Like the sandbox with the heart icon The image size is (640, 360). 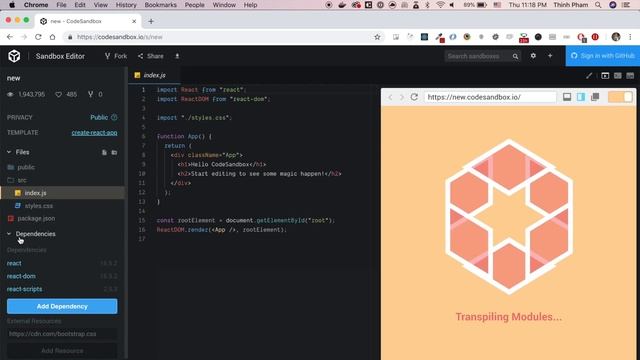(x=58, y=94)
